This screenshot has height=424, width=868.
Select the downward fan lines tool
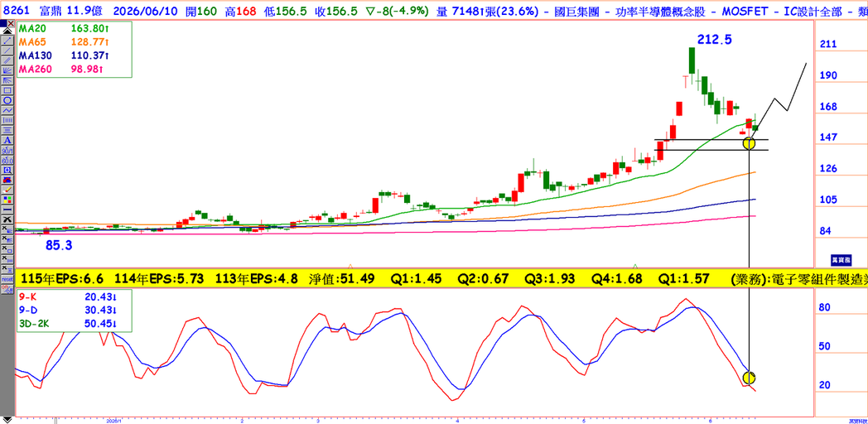coord(7,80)
